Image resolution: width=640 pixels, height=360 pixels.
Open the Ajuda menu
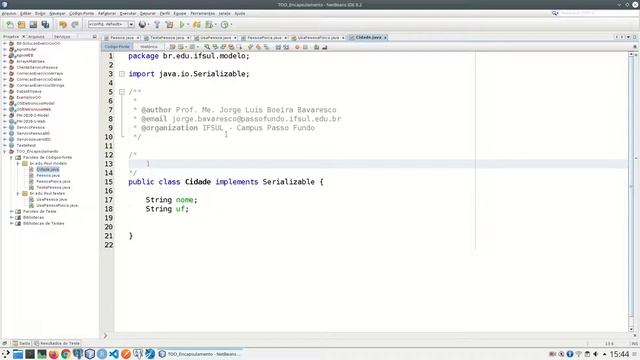pos(240,13)
